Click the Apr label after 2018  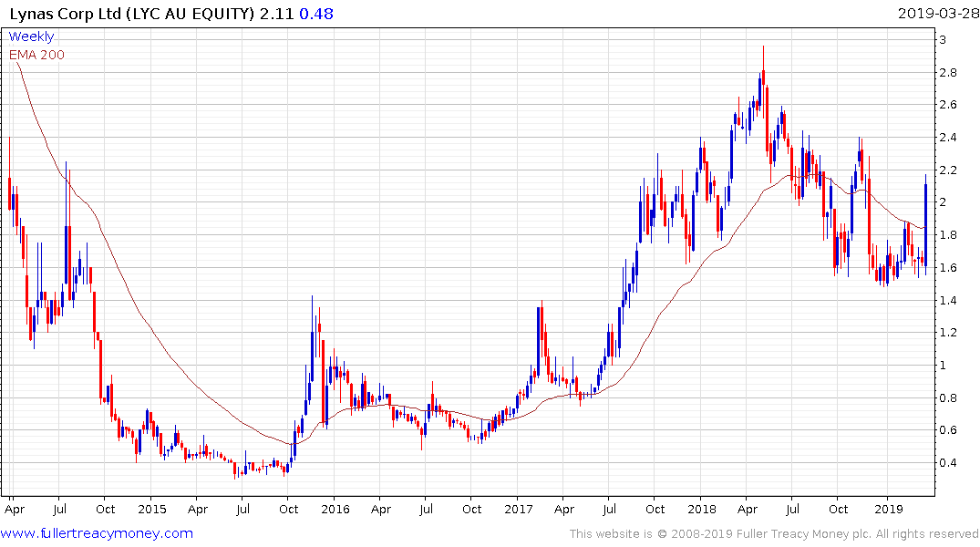point(748,509)
